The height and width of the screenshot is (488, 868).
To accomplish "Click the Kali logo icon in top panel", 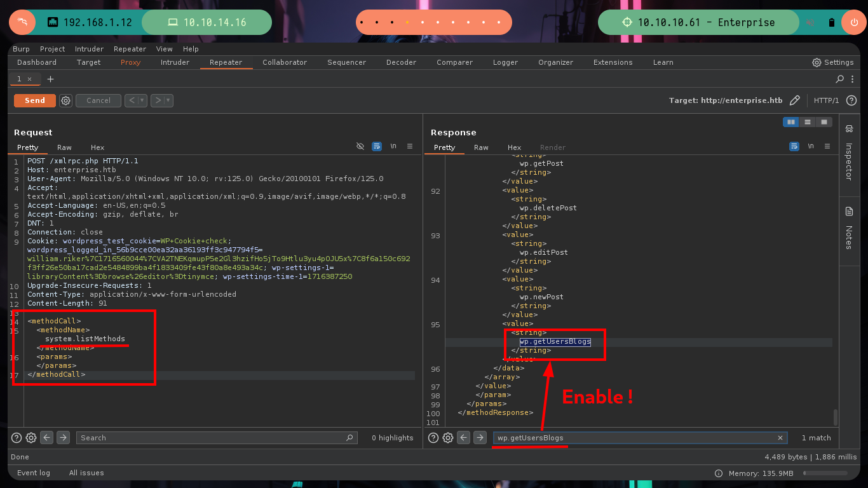I will pyautogui.click(x=22, y=22).
